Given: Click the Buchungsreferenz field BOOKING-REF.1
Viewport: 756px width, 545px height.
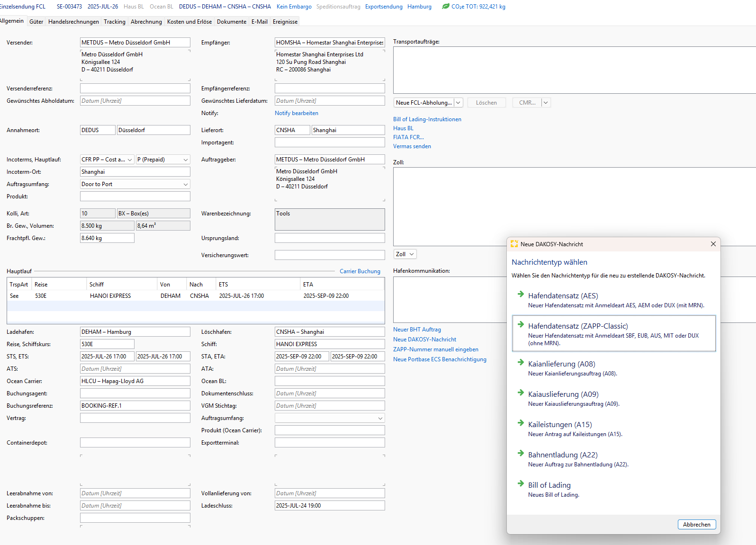Looking at the screenshot, I should click(135, 406).
